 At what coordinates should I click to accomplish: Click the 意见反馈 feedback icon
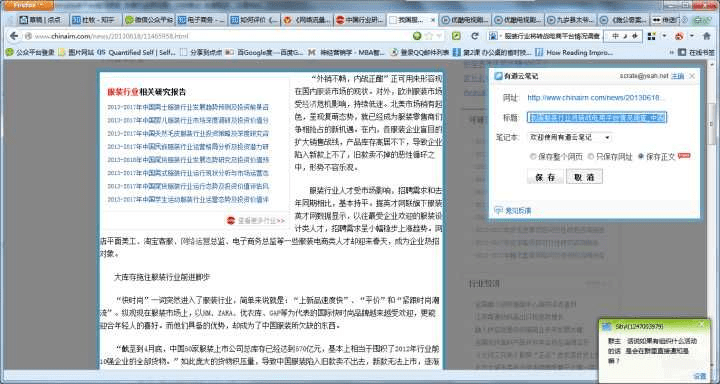[499, 211]
